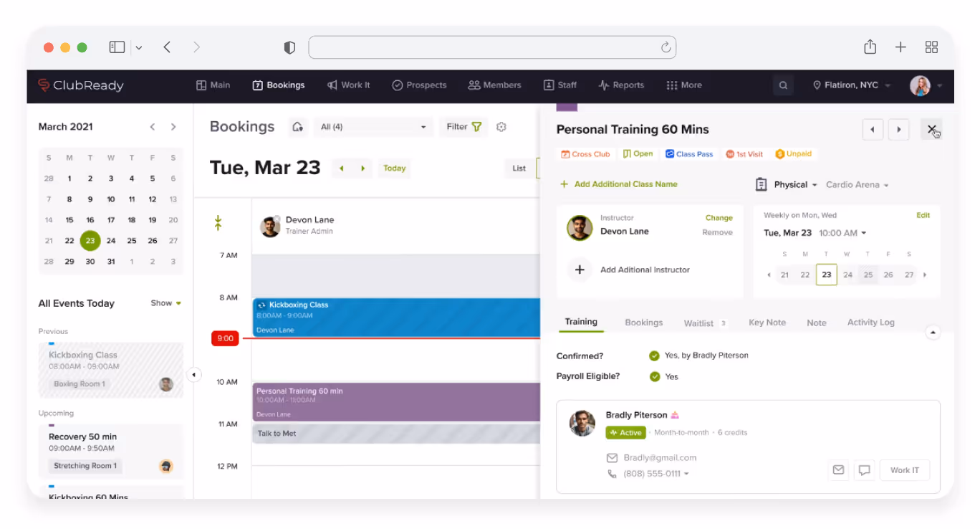Open the search icon in navbar
Screen dimensions: 980x529
783,85
